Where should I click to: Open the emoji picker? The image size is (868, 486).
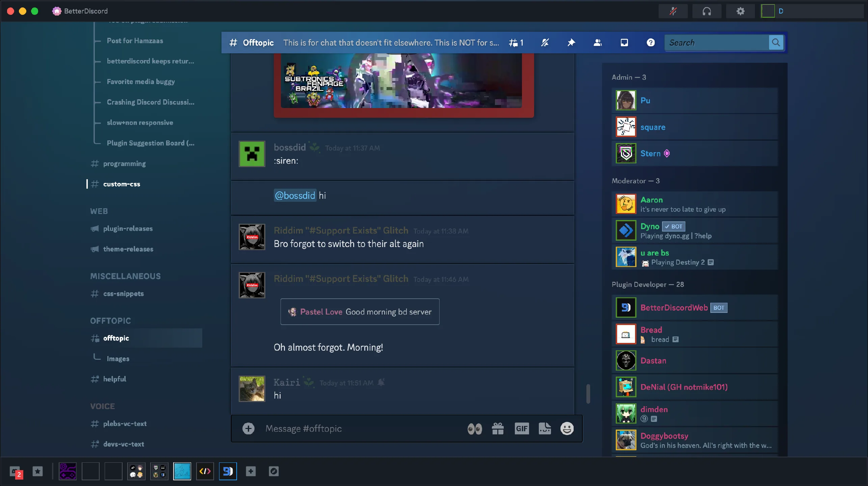[567, 429]
